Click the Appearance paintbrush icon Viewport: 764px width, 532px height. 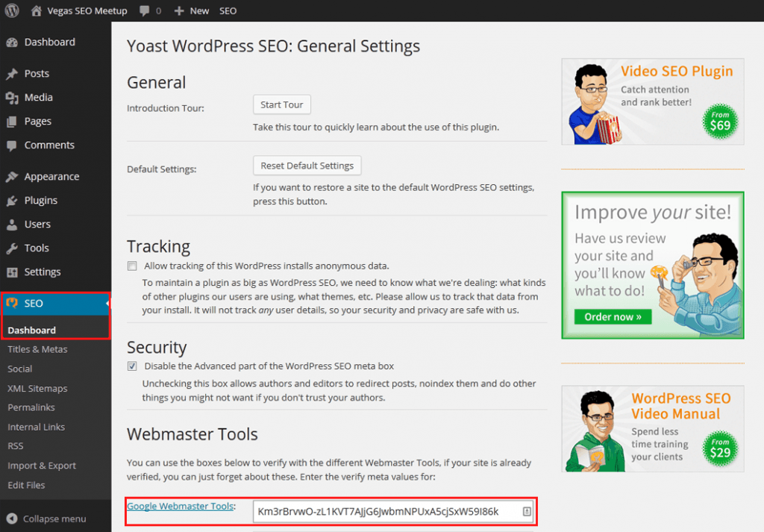(12, 176)
